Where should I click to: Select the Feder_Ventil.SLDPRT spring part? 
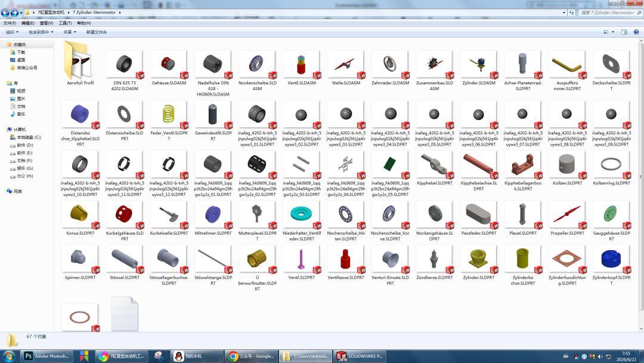(x=169, y=120)
